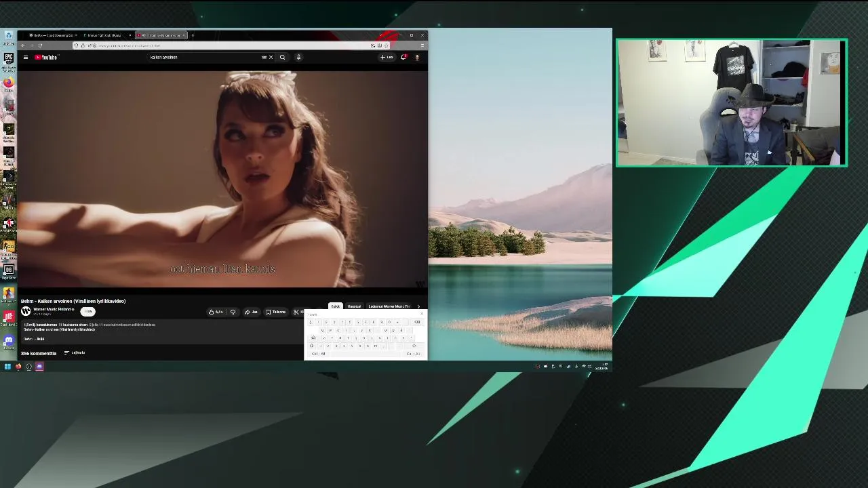Viewport: 868px width, 488px height.
Task: Open a new browser tab
Action: (193, 35)
